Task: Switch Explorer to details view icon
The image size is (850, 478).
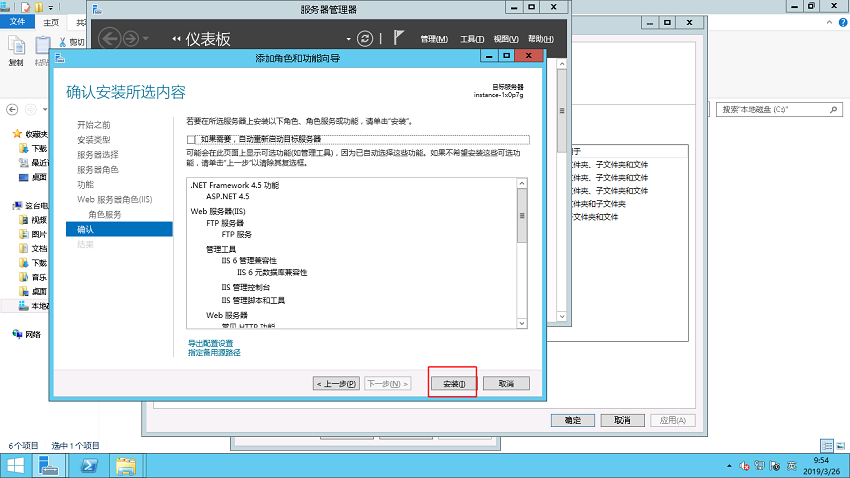Action: click(827, 446)
